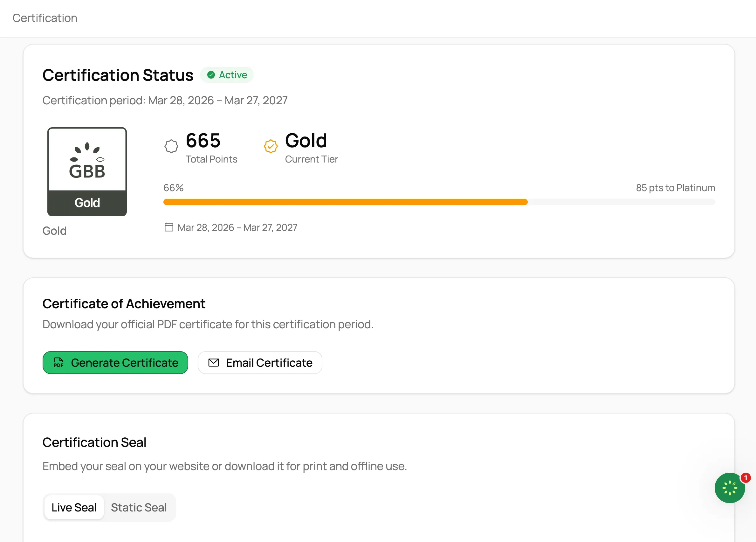Switch to the Static Seal tab
756x542 pixels.
point(139,507)
